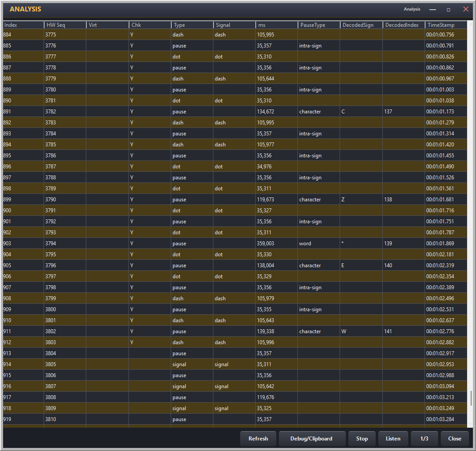Select decoded sign * in row 903
Screen dimensions: 476x451
[361, 244]
